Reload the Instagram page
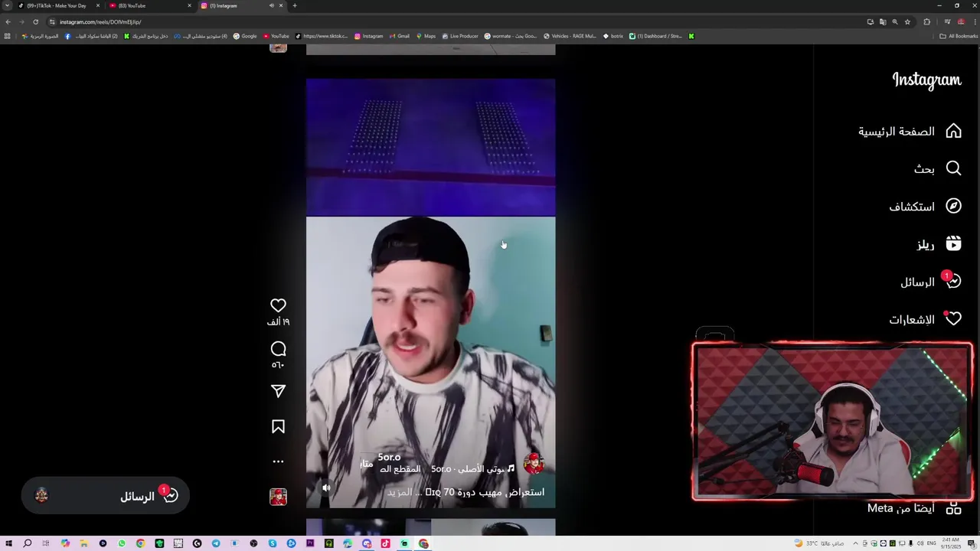 (x=35, y=21)
